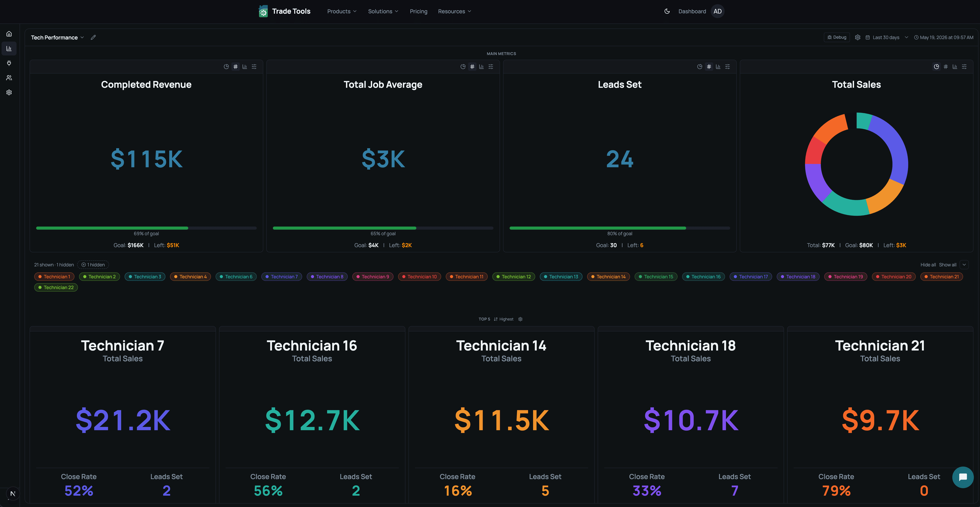
Task: Click Completed Revenue goal progress bar
Action: (x=147, y=228)
